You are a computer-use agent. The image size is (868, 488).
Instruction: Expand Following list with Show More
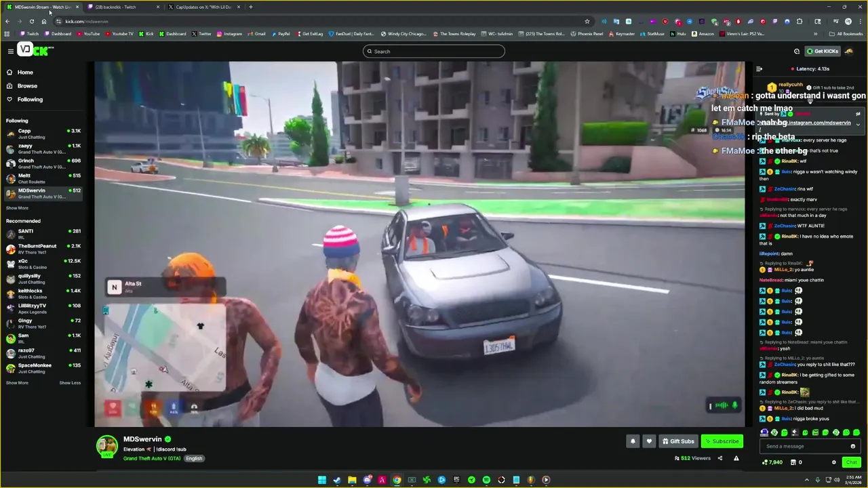point(17,208)
